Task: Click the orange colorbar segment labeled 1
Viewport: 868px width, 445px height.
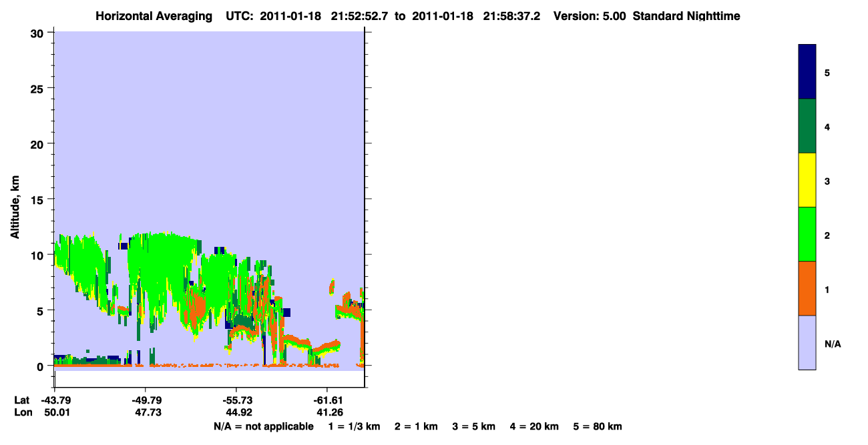Action: point(807,288)
